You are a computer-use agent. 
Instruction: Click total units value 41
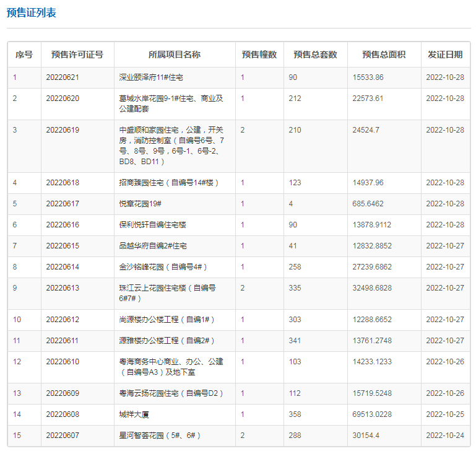(x=293, y=246)
